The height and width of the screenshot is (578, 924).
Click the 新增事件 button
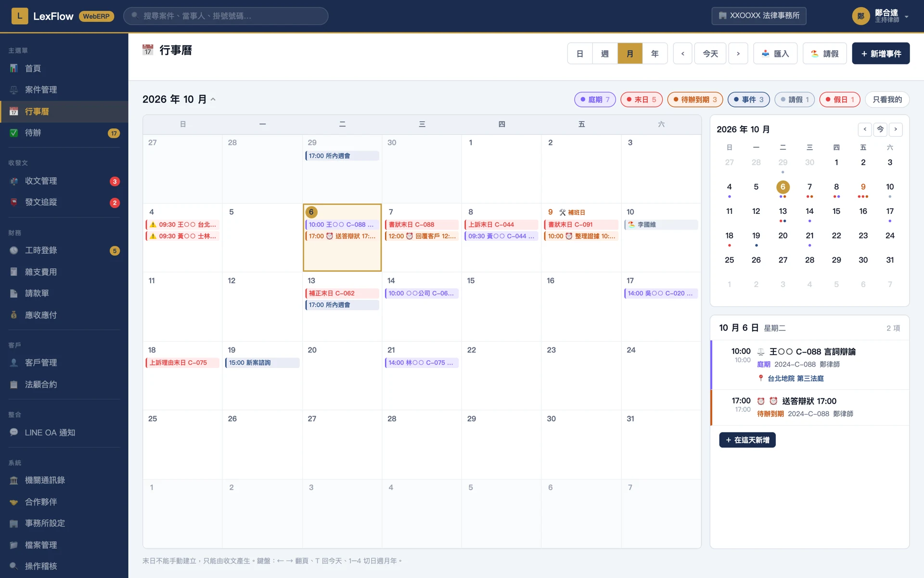point(881,53)
